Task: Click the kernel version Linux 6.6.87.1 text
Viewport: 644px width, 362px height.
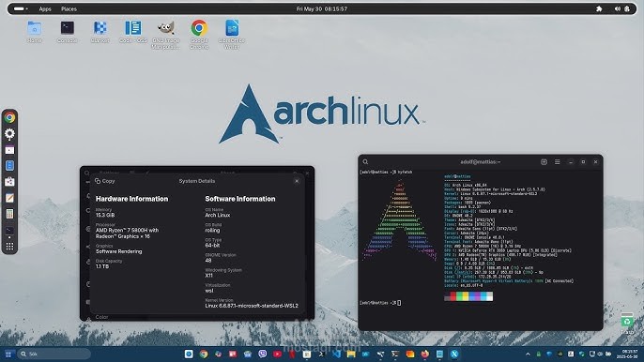Action: (x=252, y=306)
